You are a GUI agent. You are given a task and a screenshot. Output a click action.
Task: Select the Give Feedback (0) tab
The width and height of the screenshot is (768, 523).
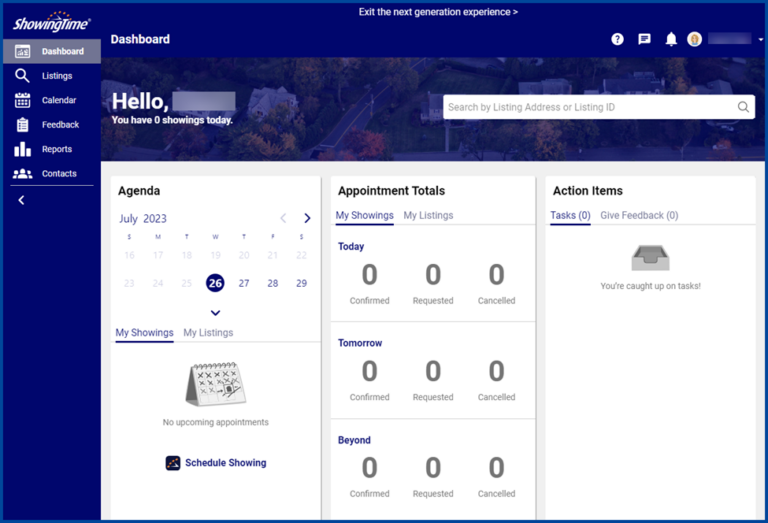[x=639, y=215]
